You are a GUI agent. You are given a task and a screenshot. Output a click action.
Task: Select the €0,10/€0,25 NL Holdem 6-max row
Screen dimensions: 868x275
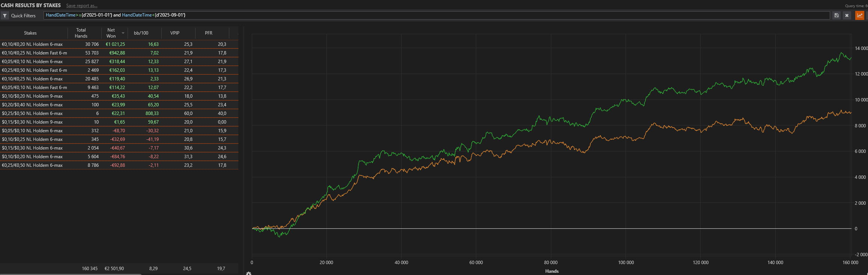(119, 79)
